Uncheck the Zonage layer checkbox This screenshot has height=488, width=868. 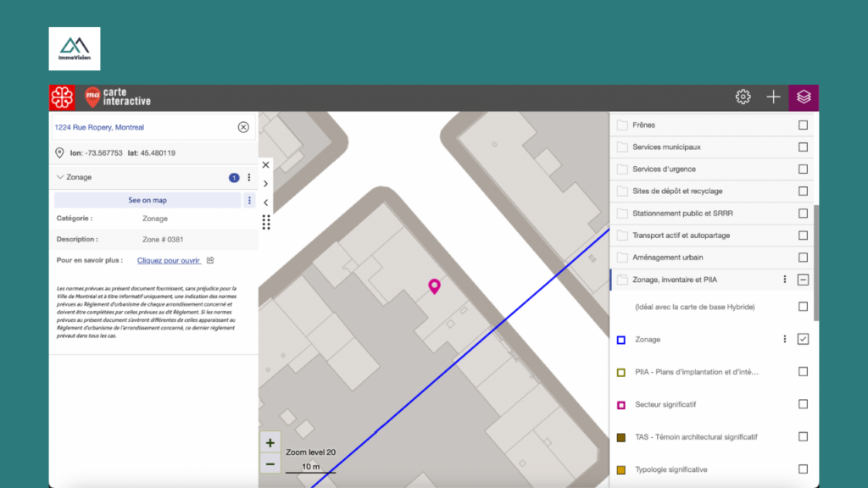803,339
